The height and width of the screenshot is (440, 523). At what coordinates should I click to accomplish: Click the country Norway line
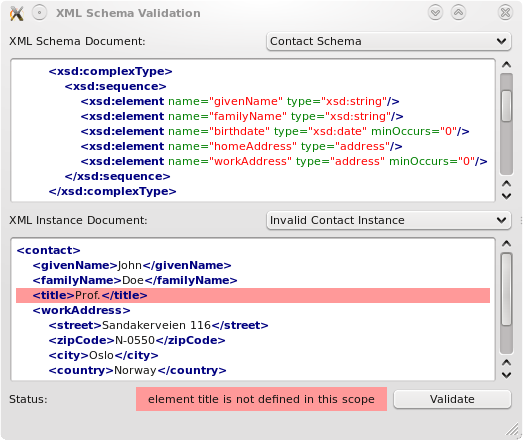click(137, 371)
